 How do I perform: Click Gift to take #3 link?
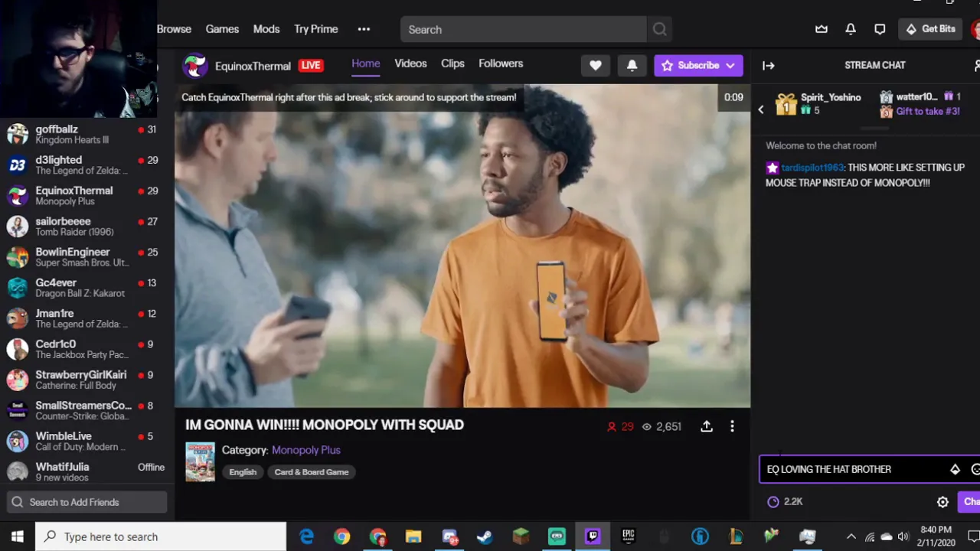coord(927,111)
